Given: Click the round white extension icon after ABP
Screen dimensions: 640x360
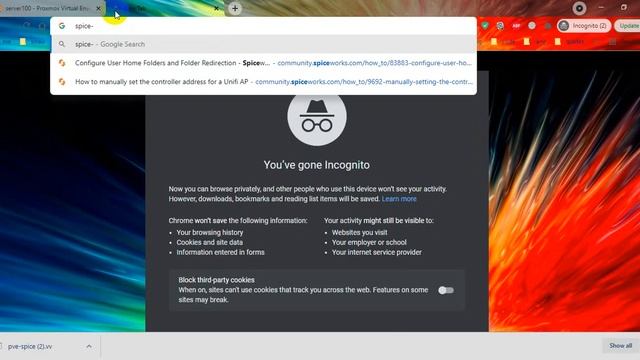Looking at the screenshot, I should coord(531,25).
